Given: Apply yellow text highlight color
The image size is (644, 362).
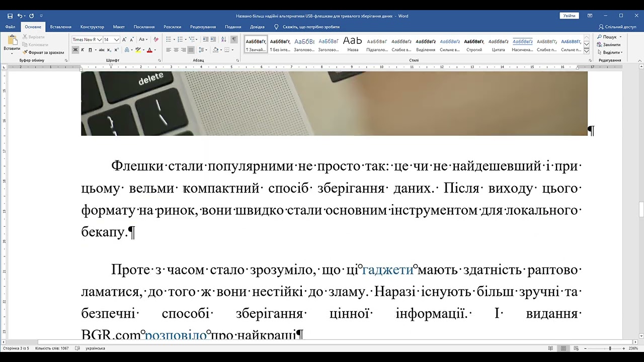Looking at the screenshot, I should tap(138, 50).
